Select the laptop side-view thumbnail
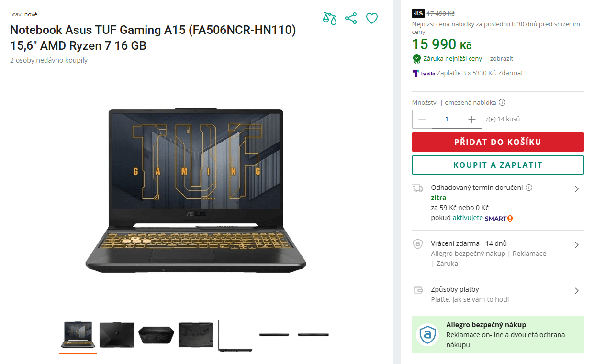The image size is (594, 364). click(x=235, y=335)
